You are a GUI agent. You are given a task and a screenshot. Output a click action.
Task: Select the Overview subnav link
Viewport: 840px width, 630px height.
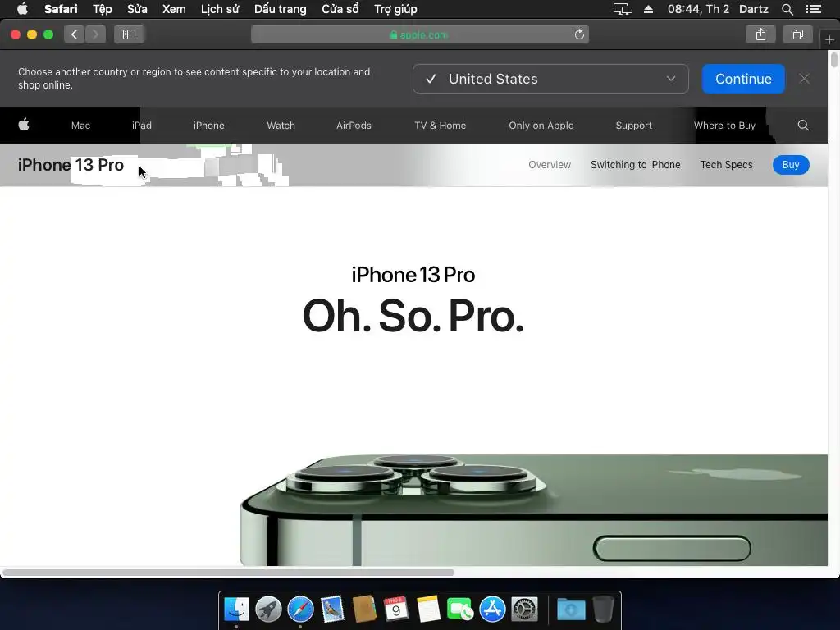tap(550, 164)
